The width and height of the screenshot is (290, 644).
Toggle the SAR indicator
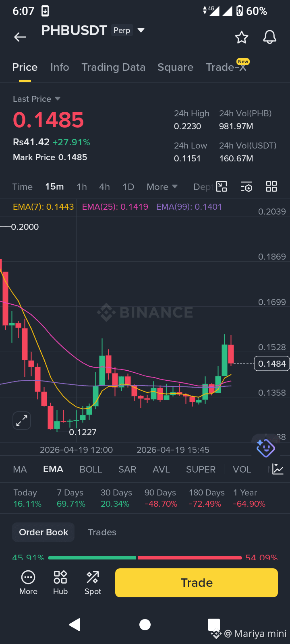point(127,469)
